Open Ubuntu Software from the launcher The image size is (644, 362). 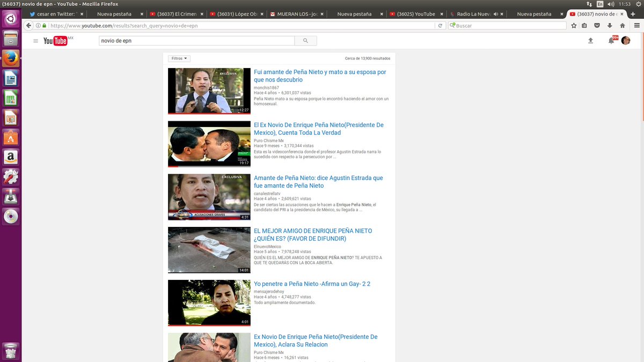[11, 137]
